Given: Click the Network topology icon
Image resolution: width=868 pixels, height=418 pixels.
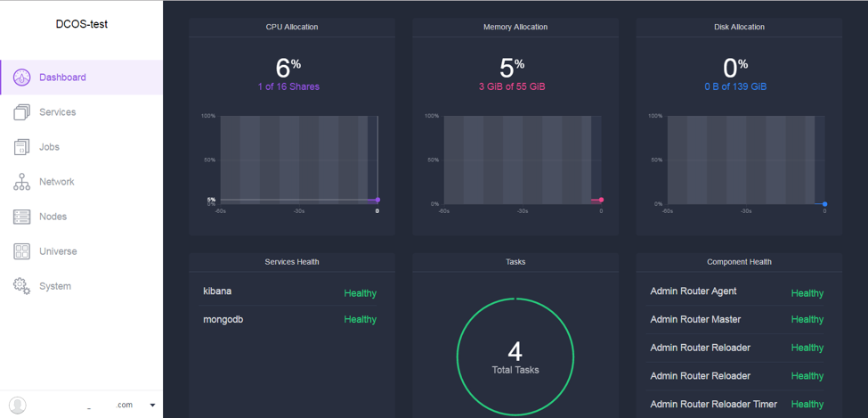Looking at the screenshot, I should click(22, 182).
